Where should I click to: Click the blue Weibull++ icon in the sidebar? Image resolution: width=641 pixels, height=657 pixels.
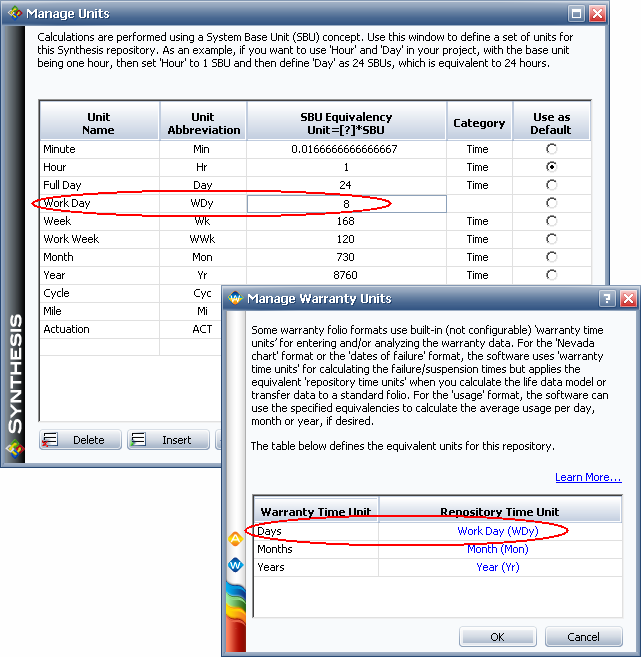[x=237, y=565]
